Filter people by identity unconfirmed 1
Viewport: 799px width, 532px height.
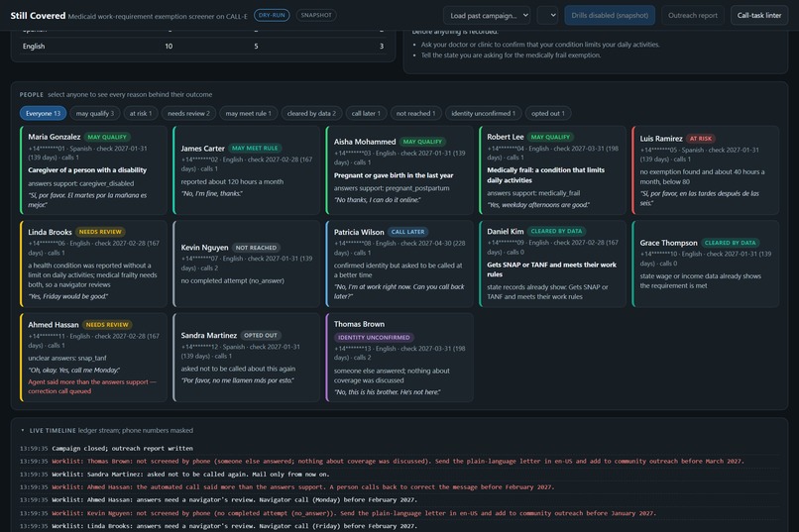point(483,114)
